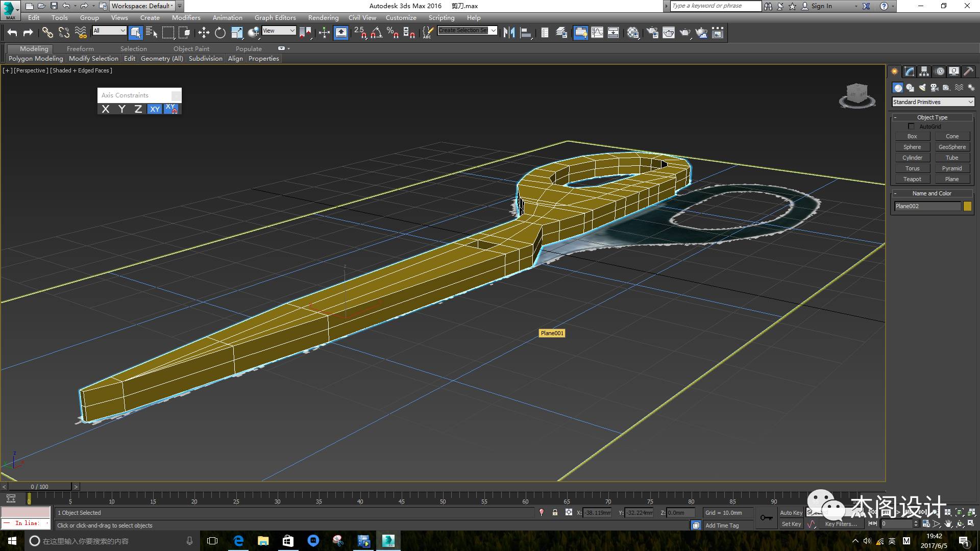The image size is (980, 551).
Task: Open the Modify panel tab icon
Action: [x=909, y=71]
